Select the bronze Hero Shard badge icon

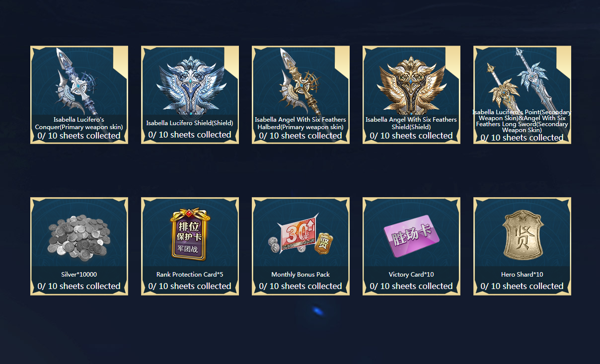[x=523, y=237]
